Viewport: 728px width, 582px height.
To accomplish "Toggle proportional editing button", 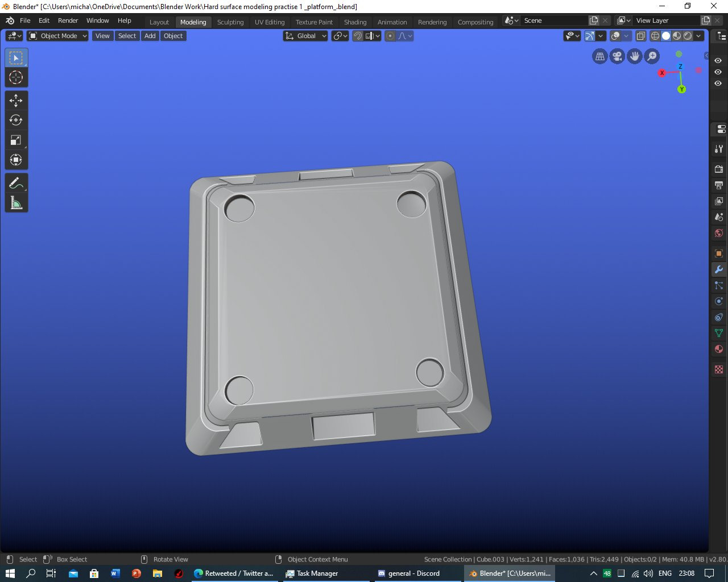I will [390, 36].
